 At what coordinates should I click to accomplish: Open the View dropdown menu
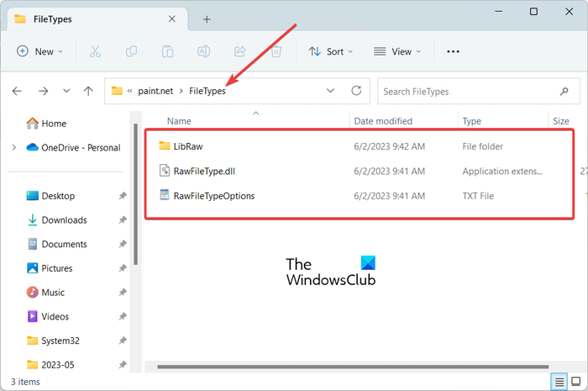point(397,51)
